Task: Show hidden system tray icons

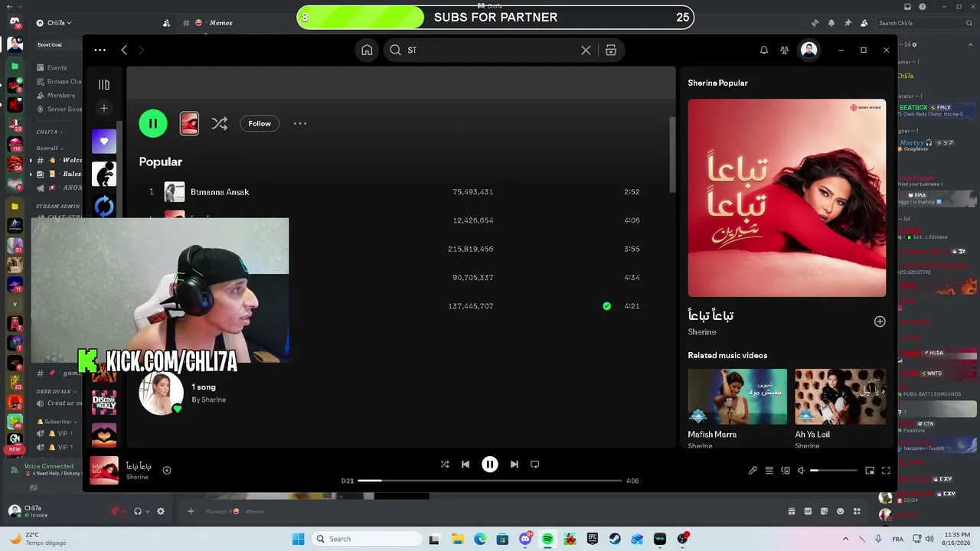Action: click(x=845, y=539)
